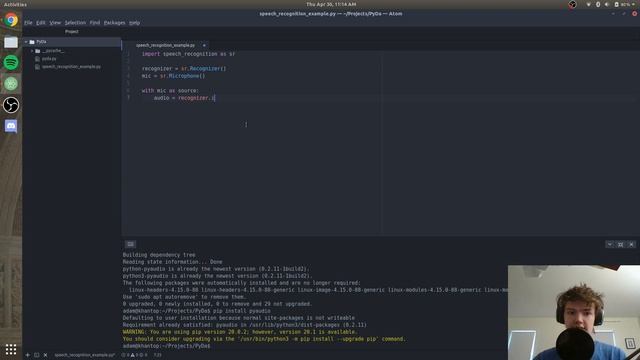Screen dimensions: 640x360
Task: Click 'Building dependency tree' in terminal
Action: point(159,255)
